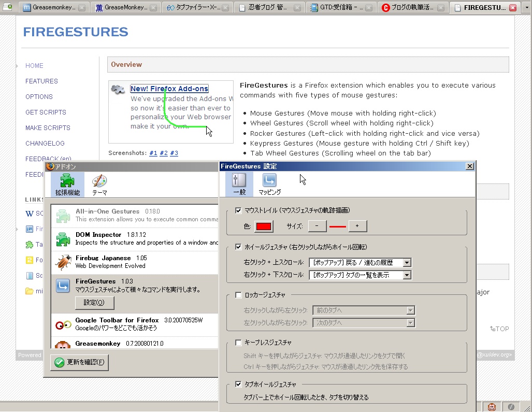Switch to the GreaseMonkey... second tab
The height and width of the screenshot is (412, 532).
pyautogui.click(x=125, y=7)
